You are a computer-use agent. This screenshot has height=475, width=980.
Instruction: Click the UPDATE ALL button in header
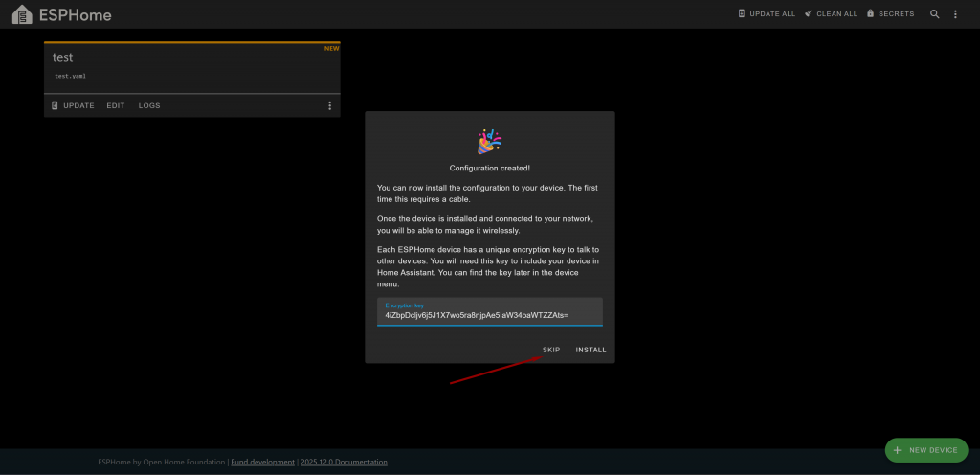click(767, 14)
